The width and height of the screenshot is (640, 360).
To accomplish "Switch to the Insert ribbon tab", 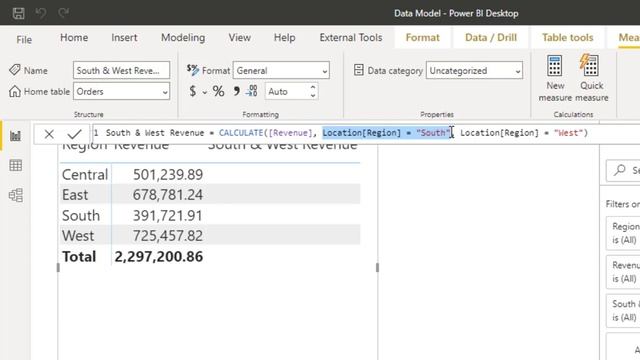I will [124, 38].
